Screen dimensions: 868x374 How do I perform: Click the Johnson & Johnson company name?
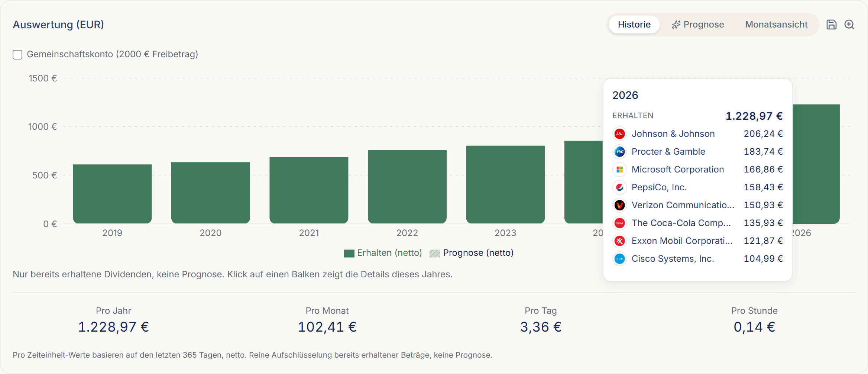tap(673, 134)
